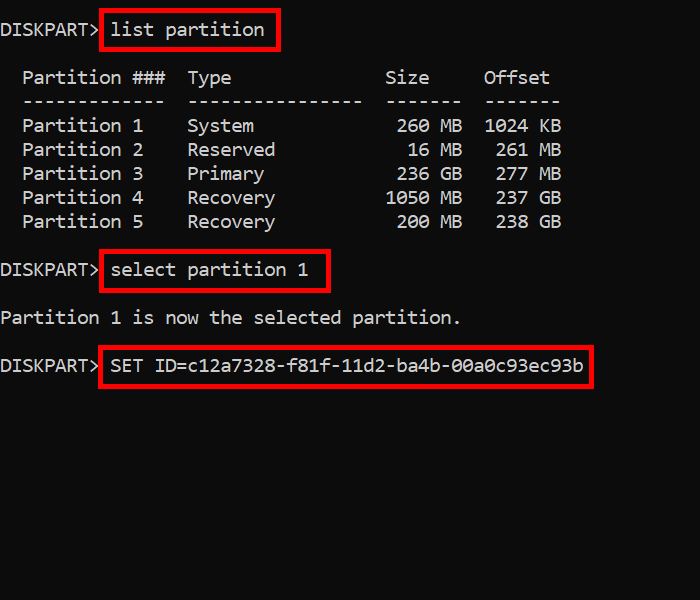Click the 'Offset' column header
The height and width of the screenshot is (600, 700).
(517, 78)
